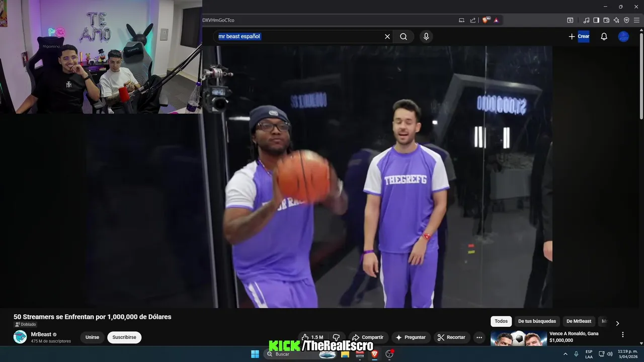Click the Suscribirse button

pos(124,337)
